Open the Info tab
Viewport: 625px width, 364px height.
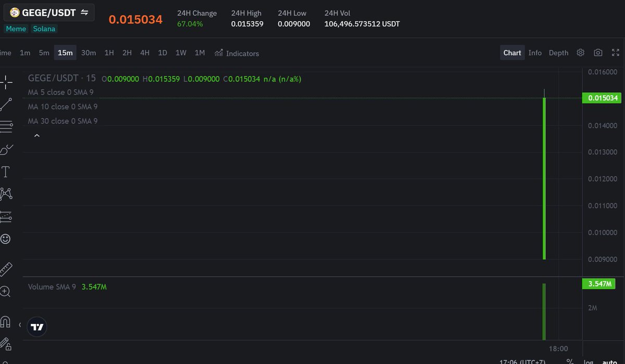point(535,53)
